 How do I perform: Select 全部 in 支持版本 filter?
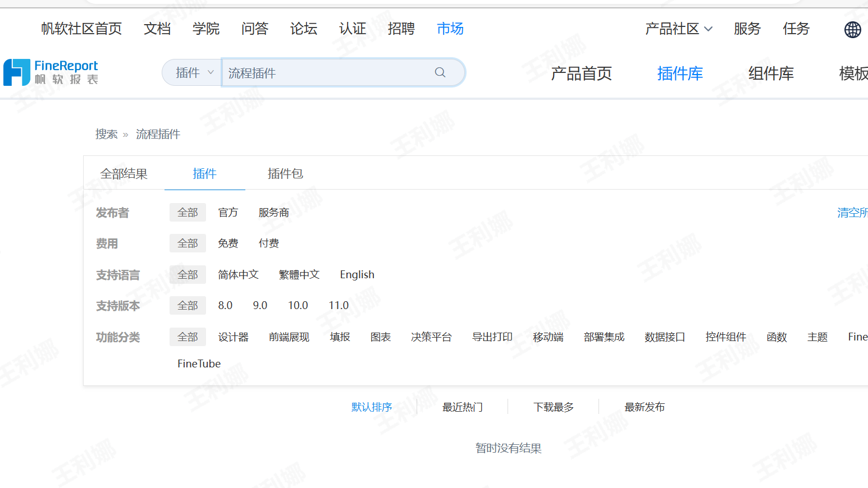[x=188, y=306]
